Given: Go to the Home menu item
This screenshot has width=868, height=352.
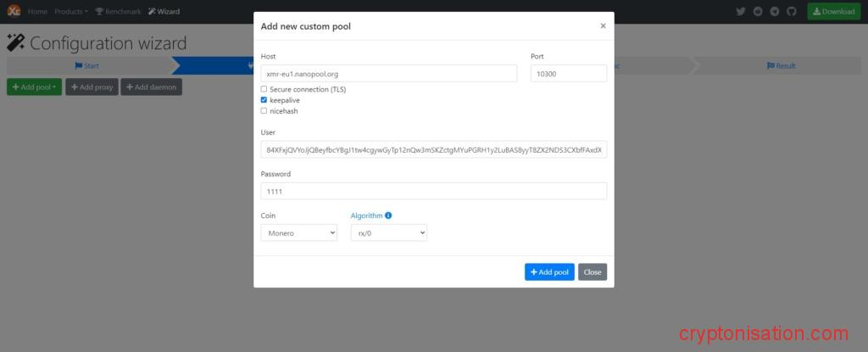Looking at the screenshot, I should (37, 12).
